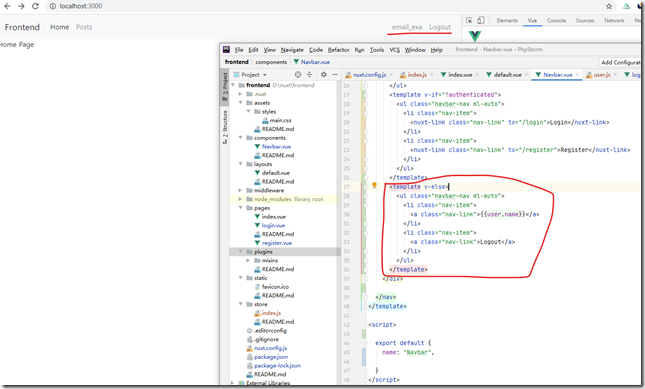The width and height of the screenshot is (645, 389).
Task: Click the email_exa user name link
Action: tap(407, 27)
